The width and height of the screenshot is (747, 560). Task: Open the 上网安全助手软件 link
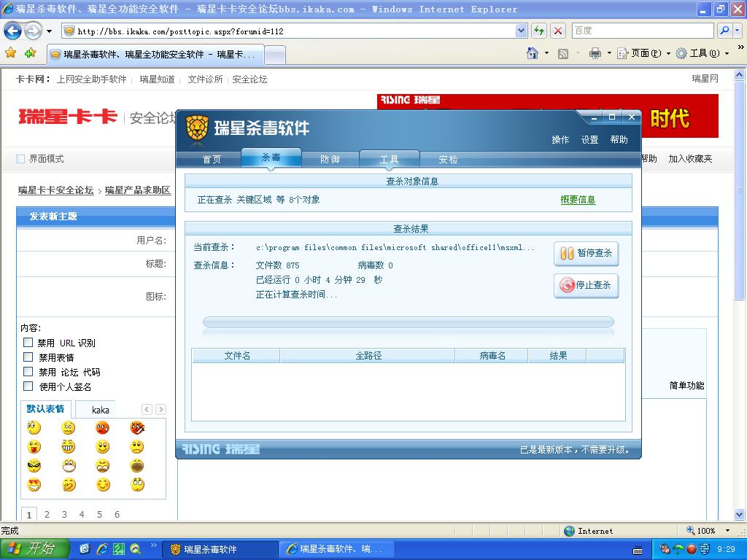tap(91, 79)
